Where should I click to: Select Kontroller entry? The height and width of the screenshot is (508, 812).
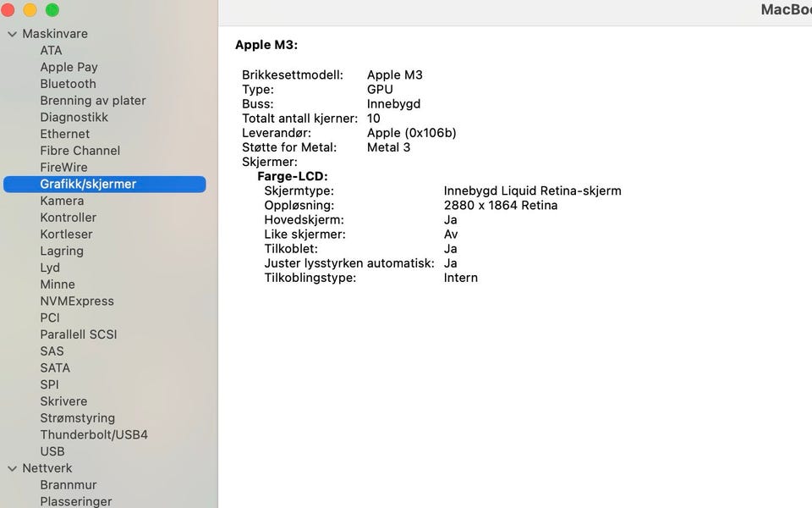(x=68, y=218)
